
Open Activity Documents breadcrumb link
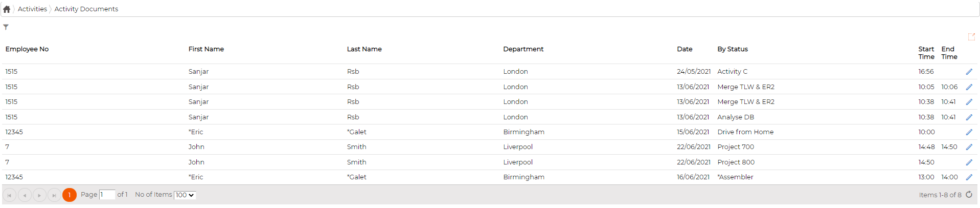click(86, 9)
